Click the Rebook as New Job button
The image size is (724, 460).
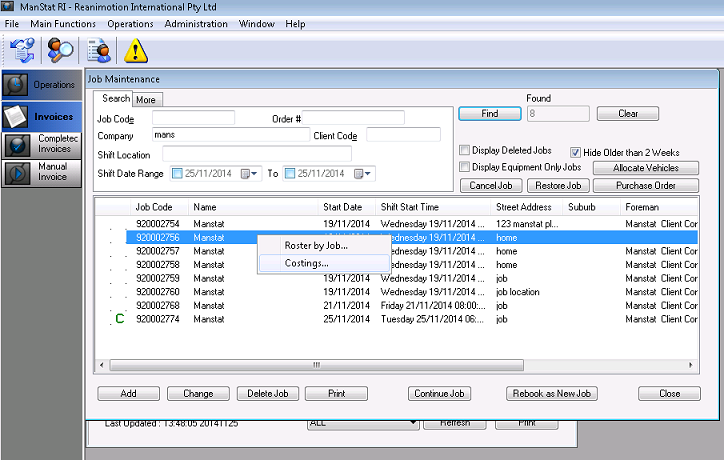click(x=552, y=393)
